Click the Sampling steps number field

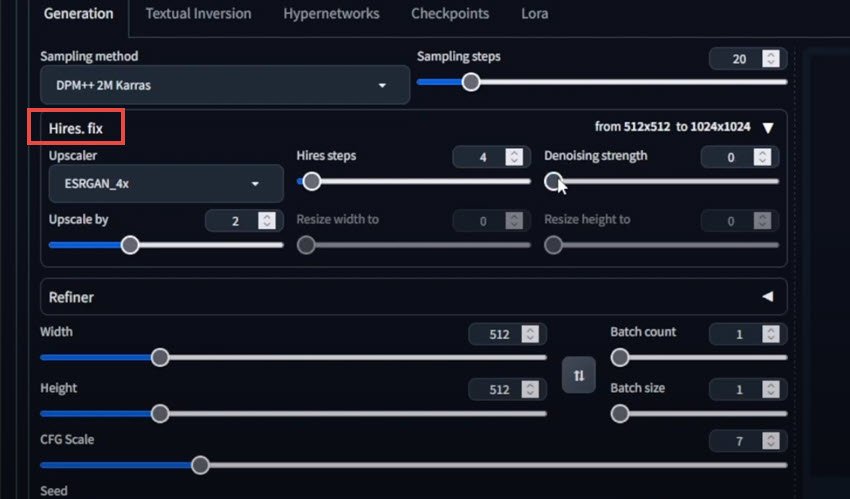(x=748, y=59)
